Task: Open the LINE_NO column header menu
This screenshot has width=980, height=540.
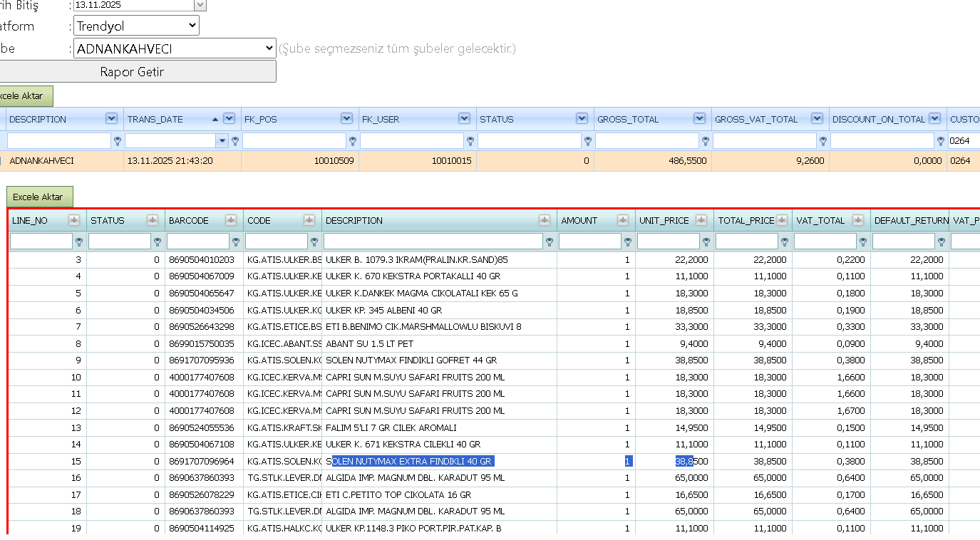Action: click(x=73, y=220)
